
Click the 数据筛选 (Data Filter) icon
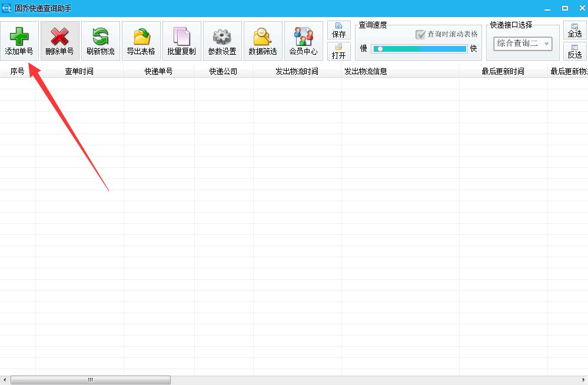pyautogui.click(x=262, y=40)
